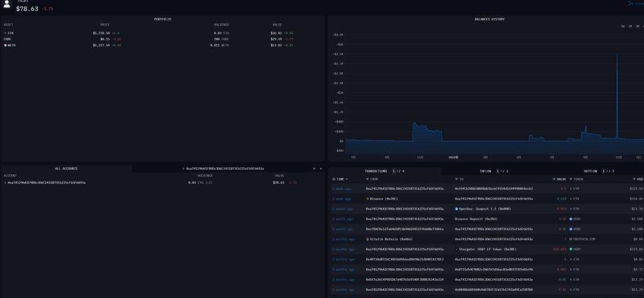Image resolution: width=644 pixels, height=298 pixels.
Task: Open the To column filter
Action: [x=456, y=179]
